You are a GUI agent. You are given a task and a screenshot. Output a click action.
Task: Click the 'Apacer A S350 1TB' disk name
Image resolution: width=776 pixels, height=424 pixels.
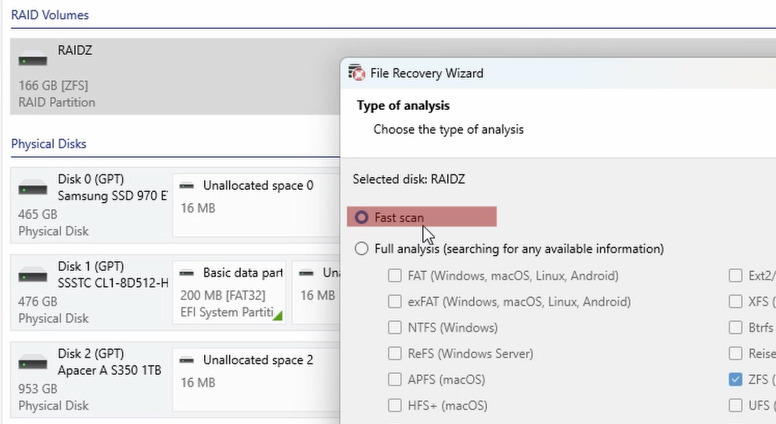point(109,371)
